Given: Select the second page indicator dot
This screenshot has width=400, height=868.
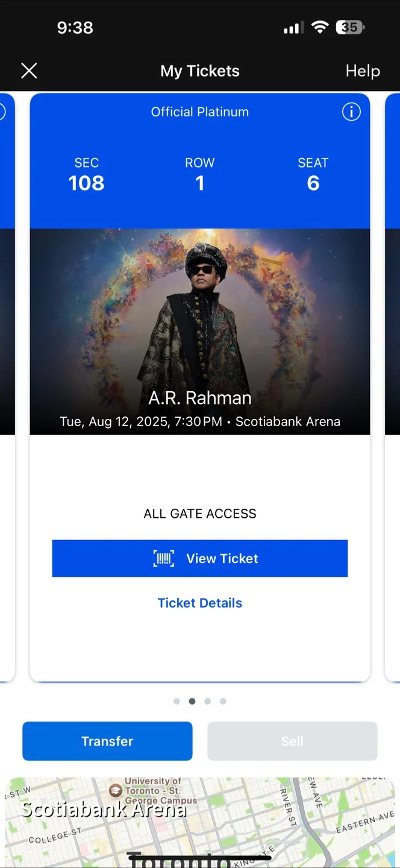Looking at the screenshot, I should coord(192,701).
